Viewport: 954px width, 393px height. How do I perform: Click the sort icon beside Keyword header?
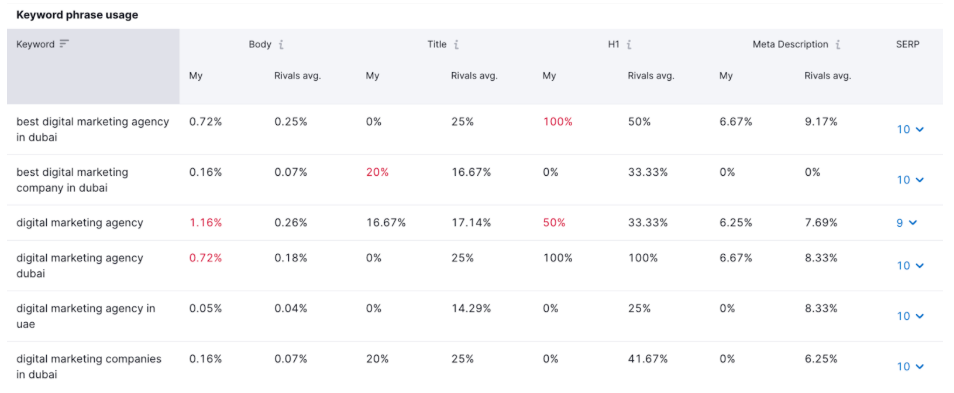pos(64,44)
